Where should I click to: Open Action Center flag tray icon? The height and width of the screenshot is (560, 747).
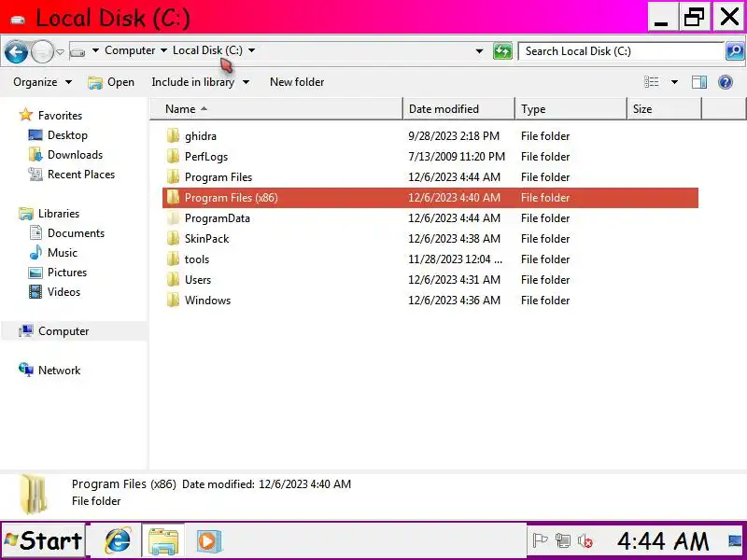click(540, 541)
